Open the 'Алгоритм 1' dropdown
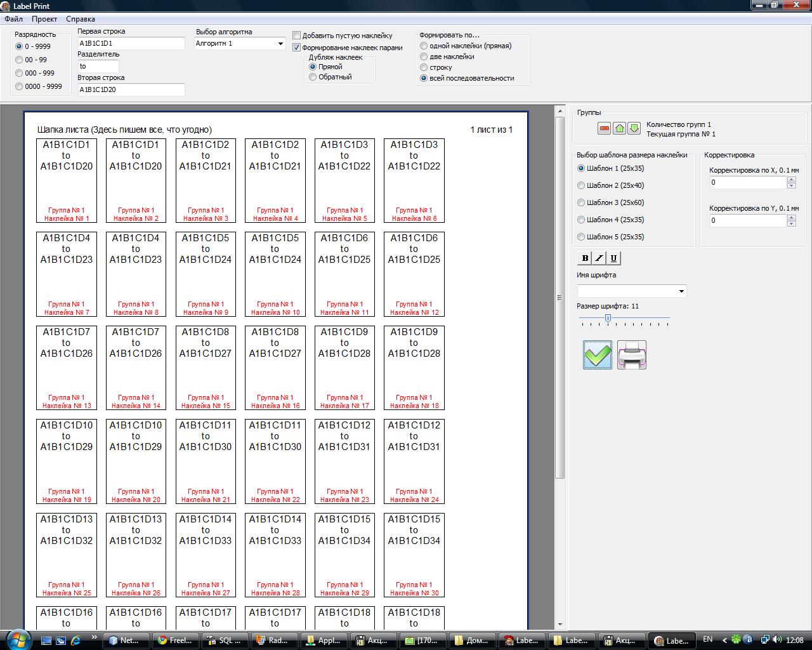The width and height of the screenshot is (812, 650). pyautogui.click(x=280, y=44)
